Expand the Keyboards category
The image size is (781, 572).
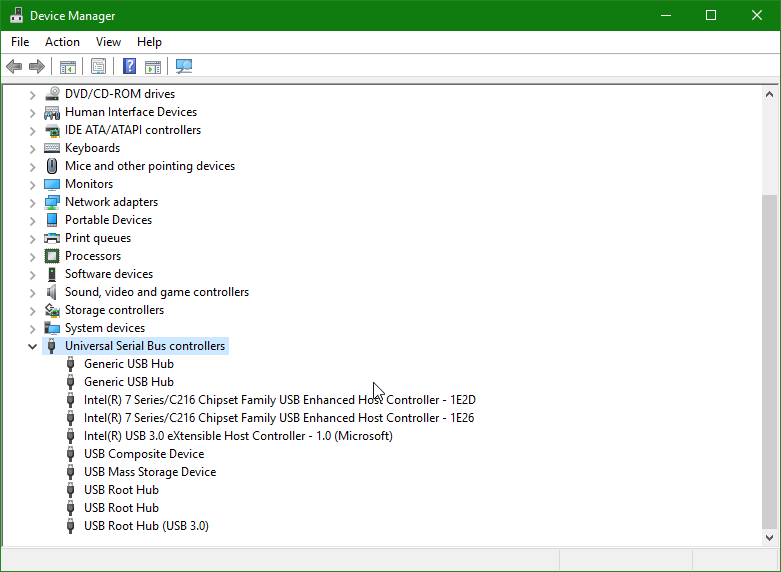tap(32, 149)
